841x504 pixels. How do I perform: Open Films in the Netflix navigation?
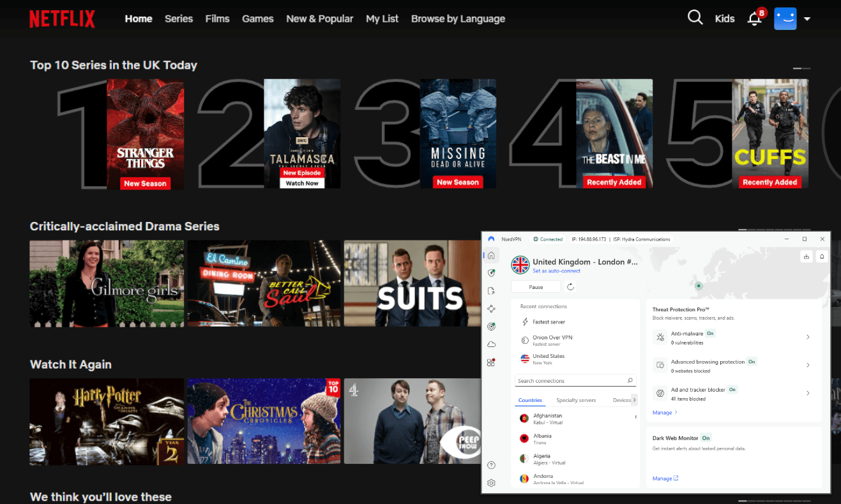[217, 19]
